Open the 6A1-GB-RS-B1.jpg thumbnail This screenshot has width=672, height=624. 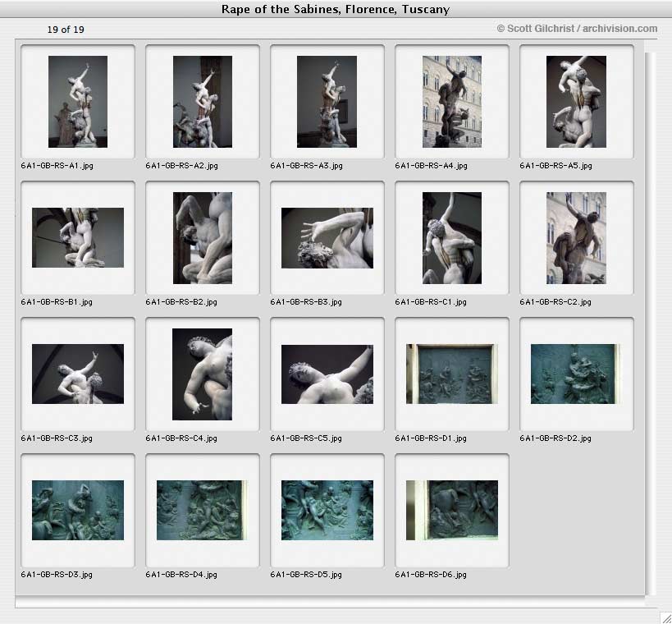(x=78, y=237)
